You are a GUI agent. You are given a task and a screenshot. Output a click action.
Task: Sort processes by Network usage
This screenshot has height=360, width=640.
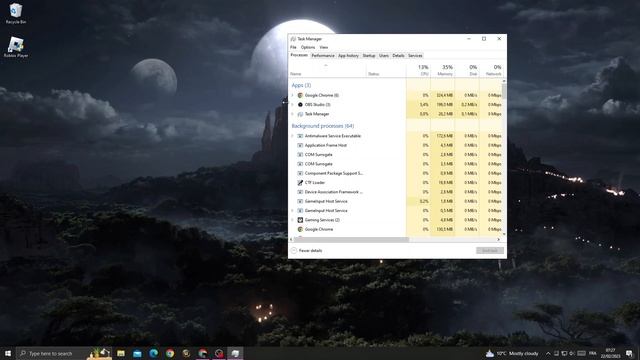(x=491, y=70)
